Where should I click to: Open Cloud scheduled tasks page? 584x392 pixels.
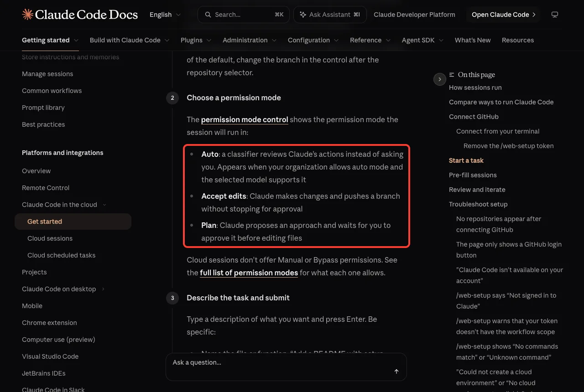pyautogui.click(x=62, y=255)
